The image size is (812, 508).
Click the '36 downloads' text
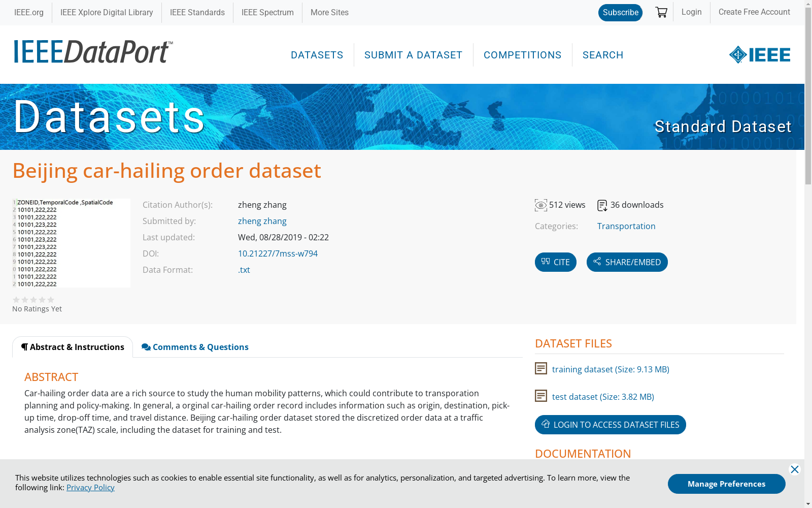tap(637, 205)
